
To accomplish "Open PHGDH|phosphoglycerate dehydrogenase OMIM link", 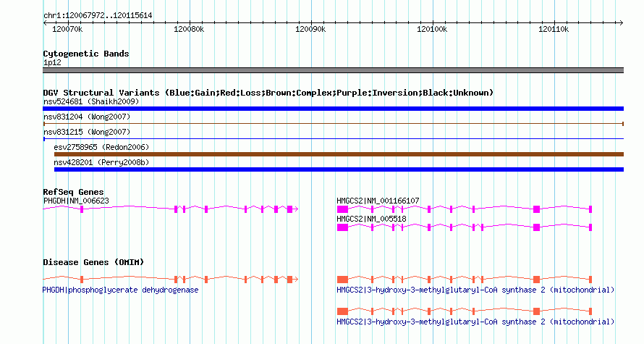I will pos(120,290).
